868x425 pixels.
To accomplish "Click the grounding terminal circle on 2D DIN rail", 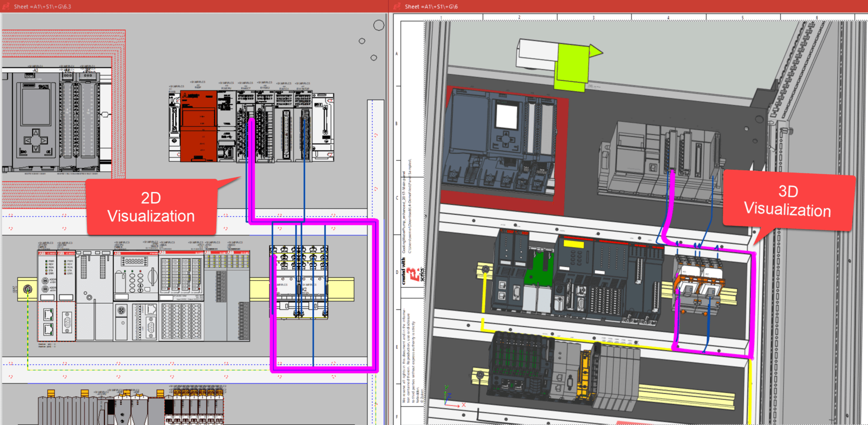I will 28,289.
